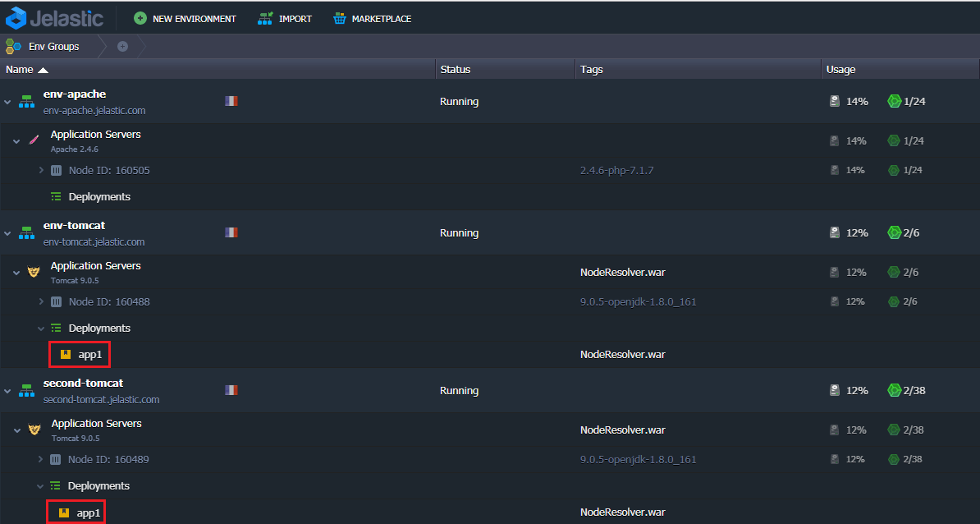Click the disk usage icon for second-tomcat
Viewport: 980px width, 524px height.
835,390
